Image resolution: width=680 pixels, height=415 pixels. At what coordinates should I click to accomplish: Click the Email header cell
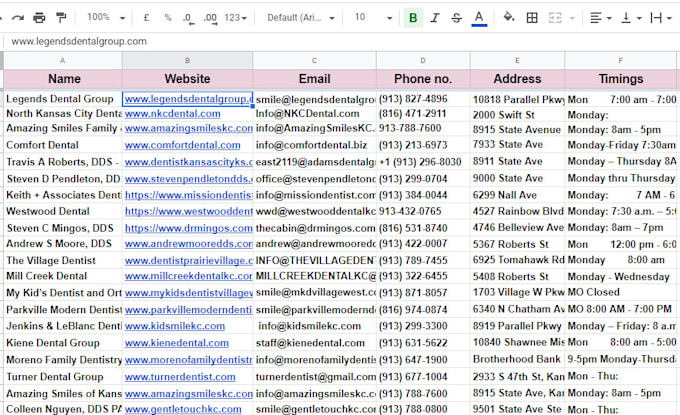pyautogui.click(x=314, y=79)
